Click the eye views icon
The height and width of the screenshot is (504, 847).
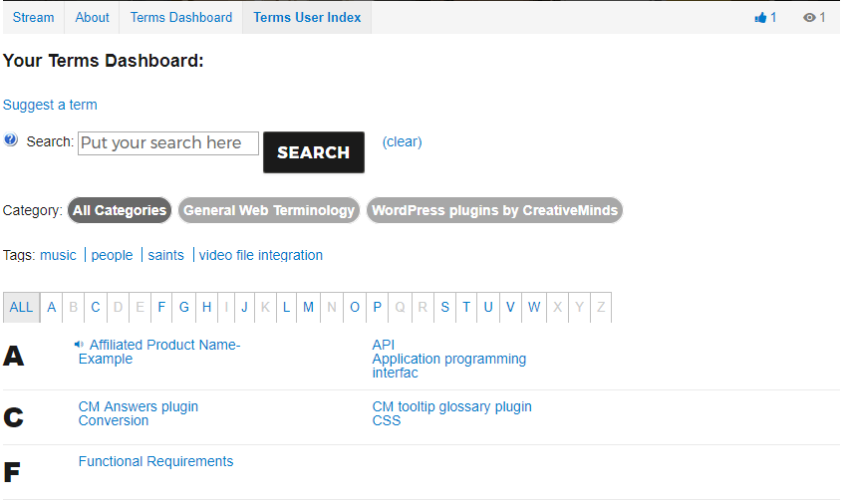point(809,17)
